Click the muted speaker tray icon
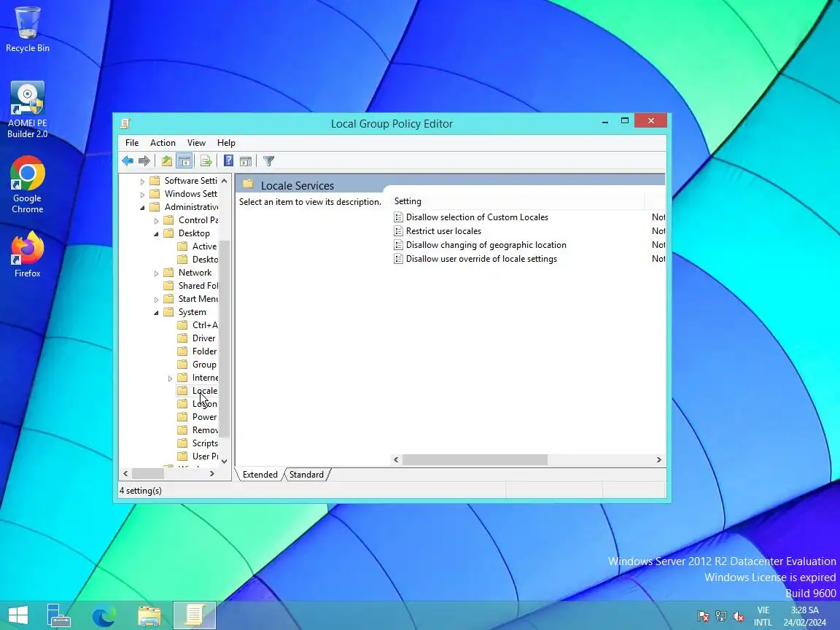This screenshot has width=840, height=630. coord(738,617)
